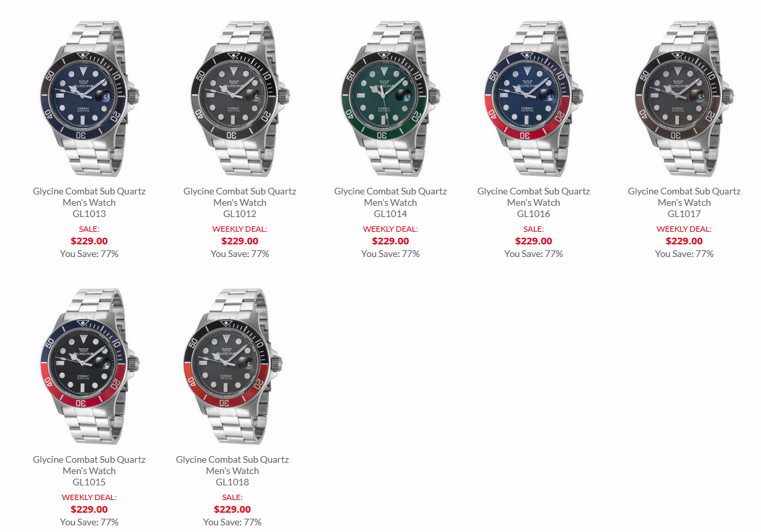
Task: Click the WEEKLY DEAL label for GL1017
Action: (x=684, y=229)
